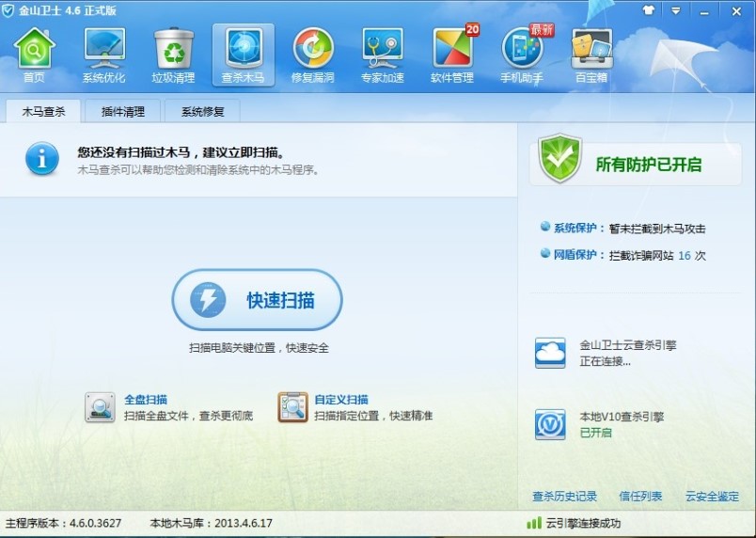Open 垃圾清理 trash cleanup
Screen dimensions: 756x538
[174, 55]
